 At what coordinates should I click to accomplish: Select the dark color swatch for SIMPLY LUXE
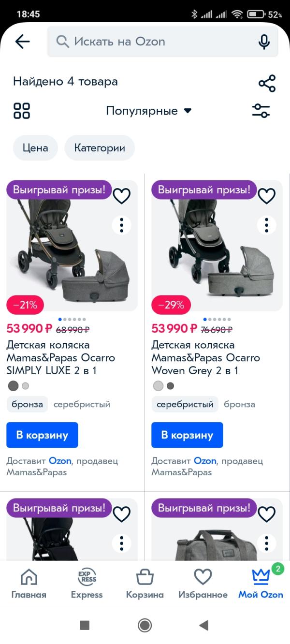click(13, 386)
